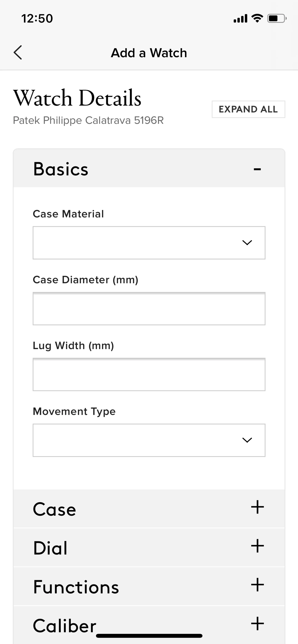This screenshot has height=644, width=298.
Task: Tap the battery status icon
Action: 276,18
